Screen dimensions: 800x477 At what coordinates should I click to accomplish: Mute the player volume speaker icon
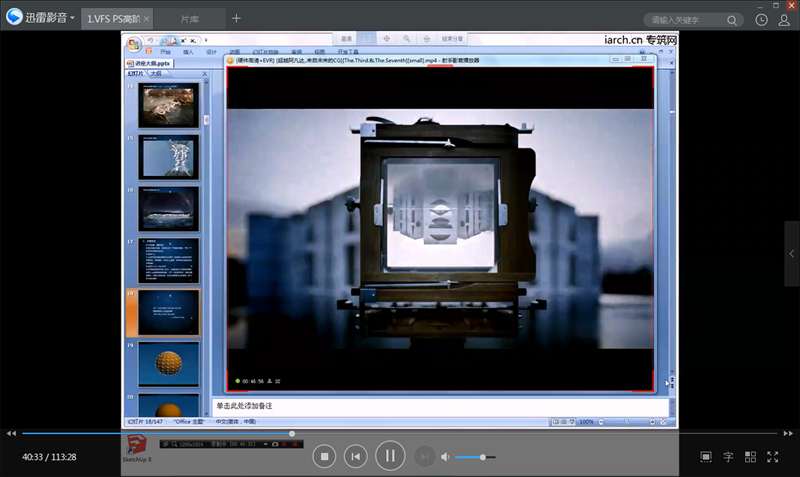click(x=445, y=457)
